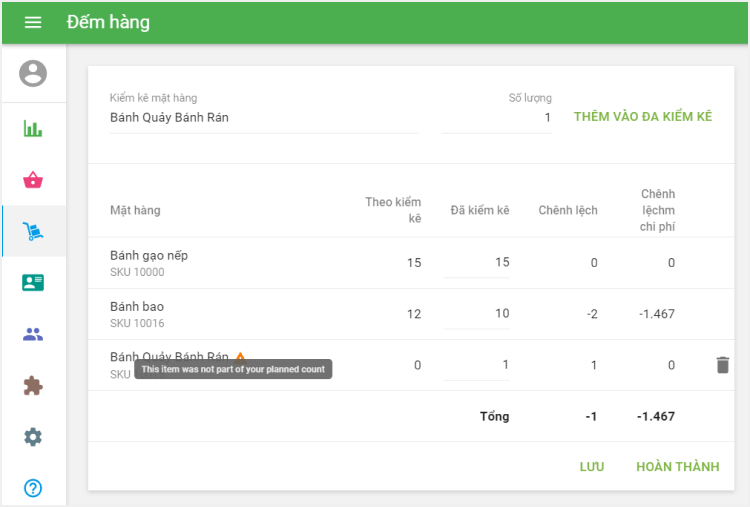Open the settings gear icon
The height and width of the screenshot is (507, 750).
click(x=33, y=437)
